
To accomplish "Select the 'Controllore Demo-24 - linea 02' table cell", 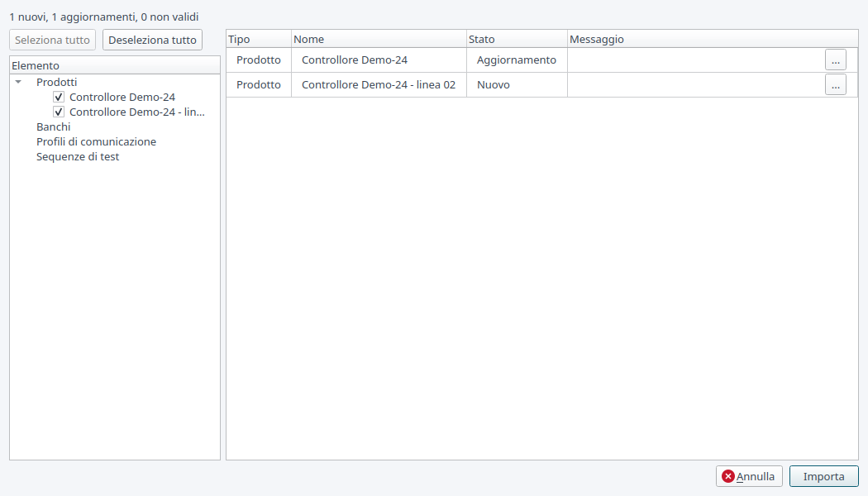I will coord(379,84).
